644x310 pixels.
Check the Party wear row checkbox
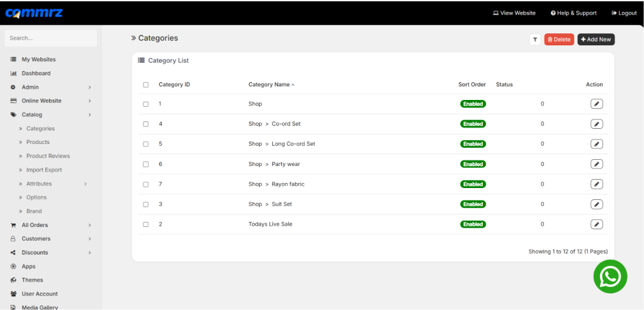(146, 164)
